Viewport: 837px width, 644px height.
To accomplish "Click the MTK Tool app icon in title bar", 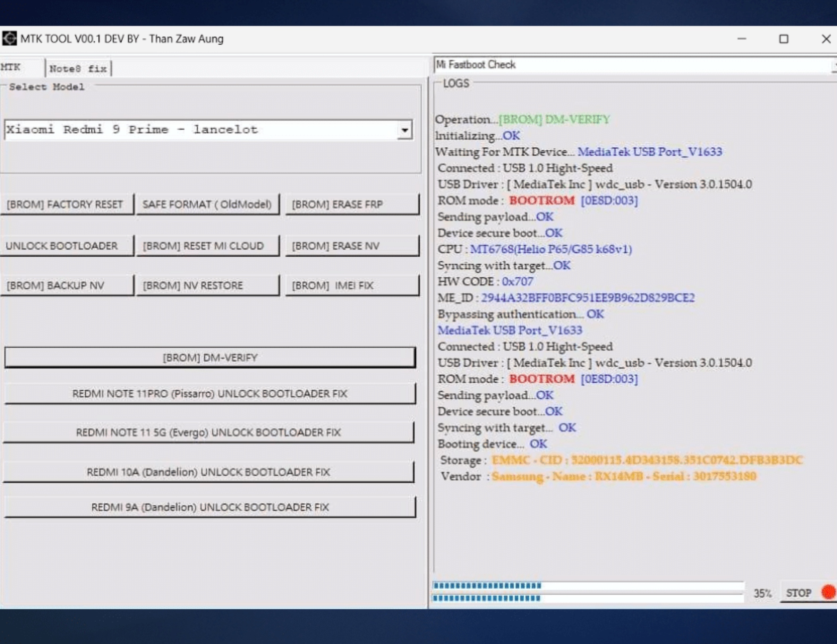I will pyautogui.click(x=9, y=39).
